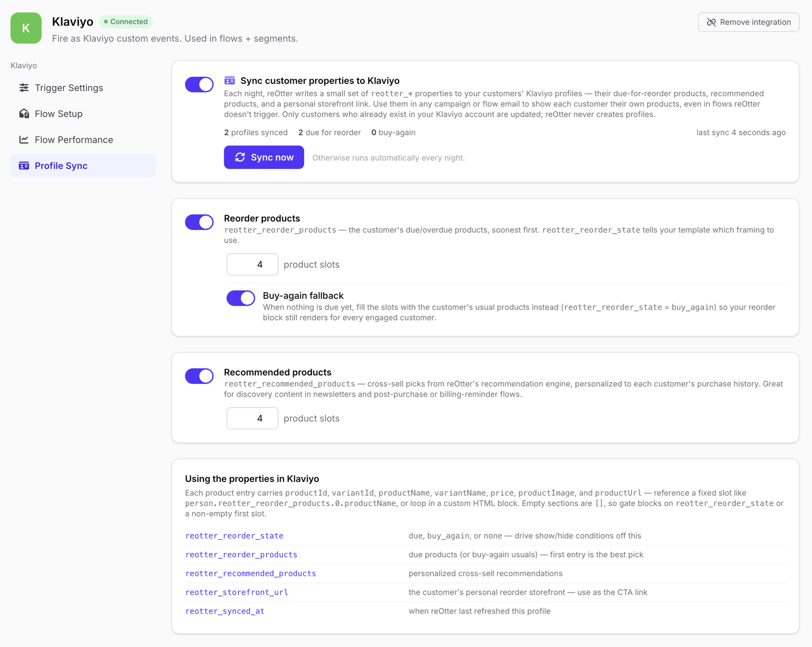Viewport: 812px width, 647px height.
Task: Switch off Buy-again fallback
Action: pos(241,298)
